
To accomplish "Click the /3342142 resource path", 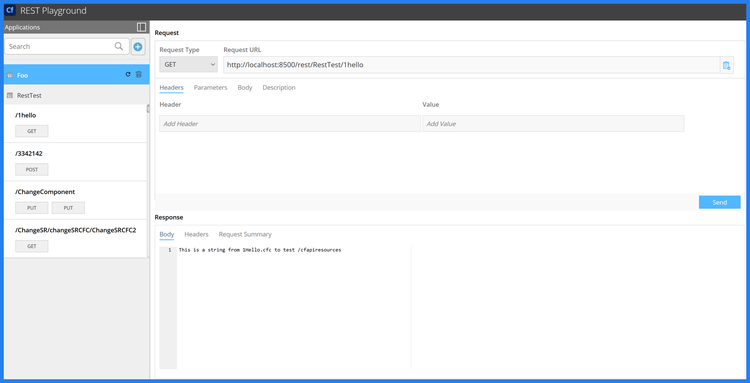I will [29, 153].
